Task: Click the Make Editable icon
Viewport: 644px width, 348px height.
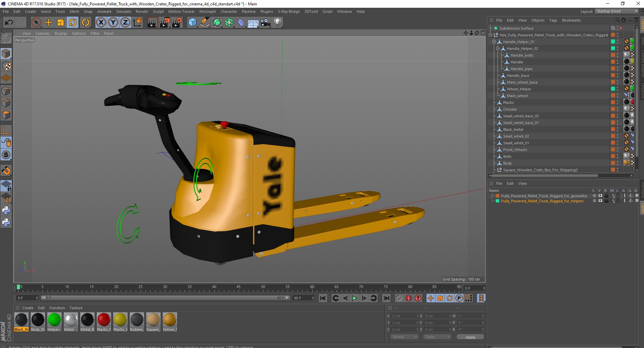Action: pyautogui.click(x=6, y=38)
